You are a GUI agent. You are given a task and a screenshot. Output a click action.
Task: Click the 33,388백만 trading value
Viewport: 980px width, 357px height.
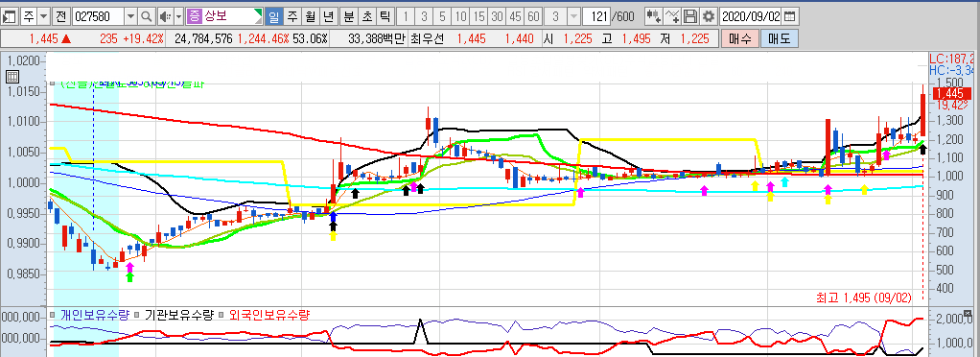377,38
